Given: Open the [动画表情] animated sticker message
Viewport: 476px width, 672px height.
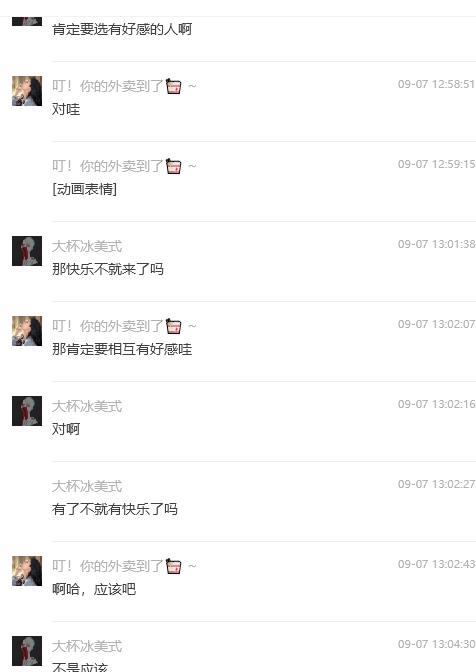Looking at the screenshot, I should [84, 189].
